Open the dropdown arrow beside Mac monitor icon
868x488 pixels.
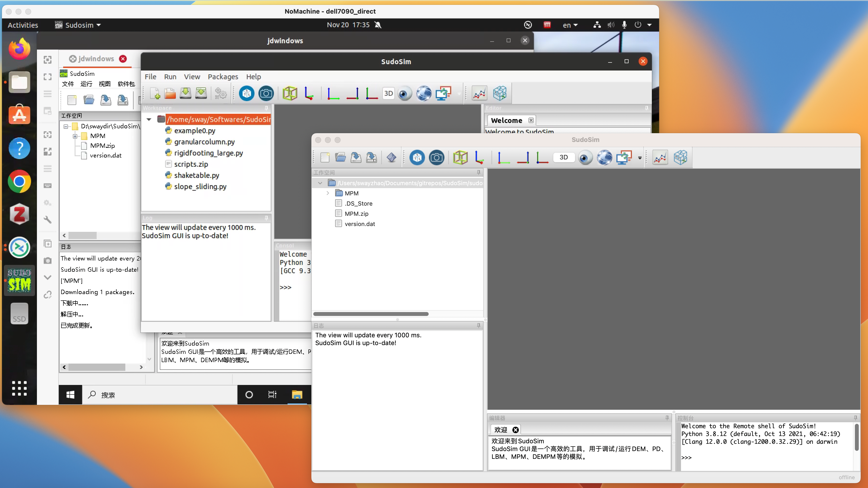pos(640,157)
